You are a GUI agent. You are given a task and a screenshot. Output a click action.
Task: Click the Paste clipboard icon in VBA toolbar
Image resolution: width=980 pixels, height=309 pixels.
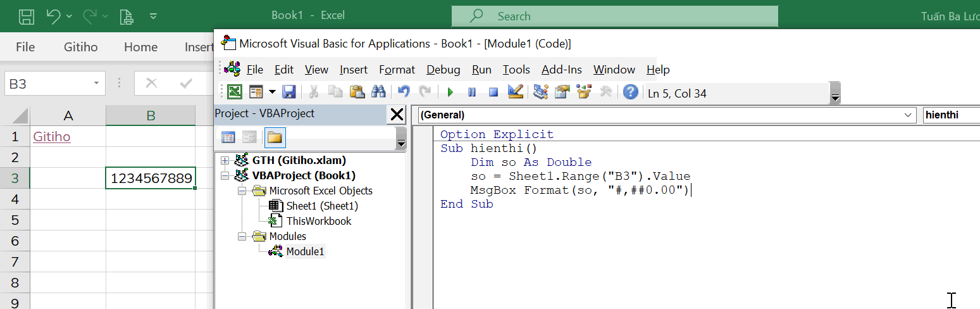[x=357, y=92]
